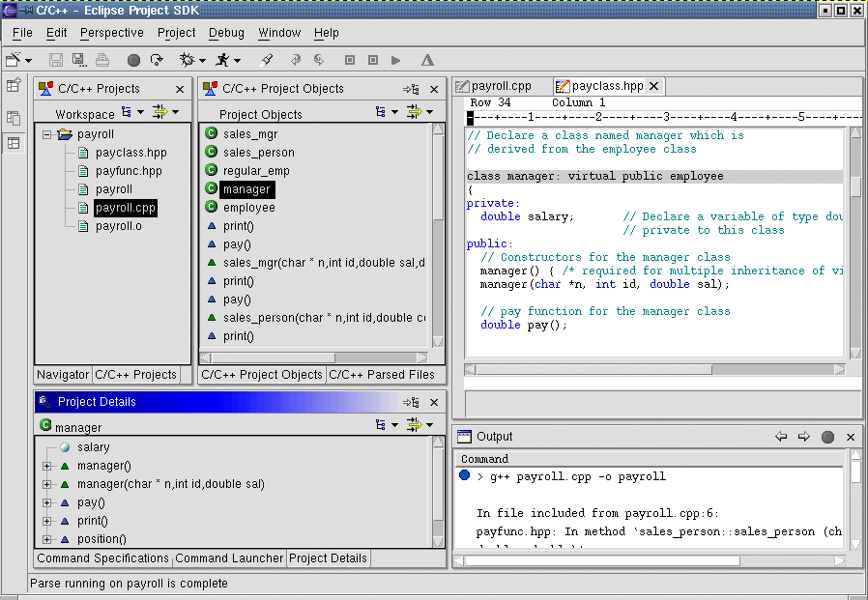Screen dimensions: 868x600
Task: Click the Print toolbar icon
Action: [x=102, y=60]
